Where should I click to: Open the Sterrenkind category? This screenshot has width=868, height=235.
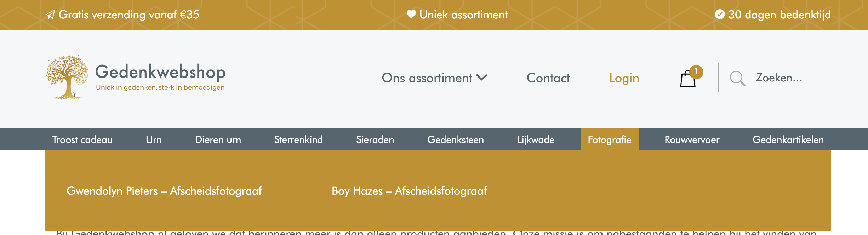[298, 139]
